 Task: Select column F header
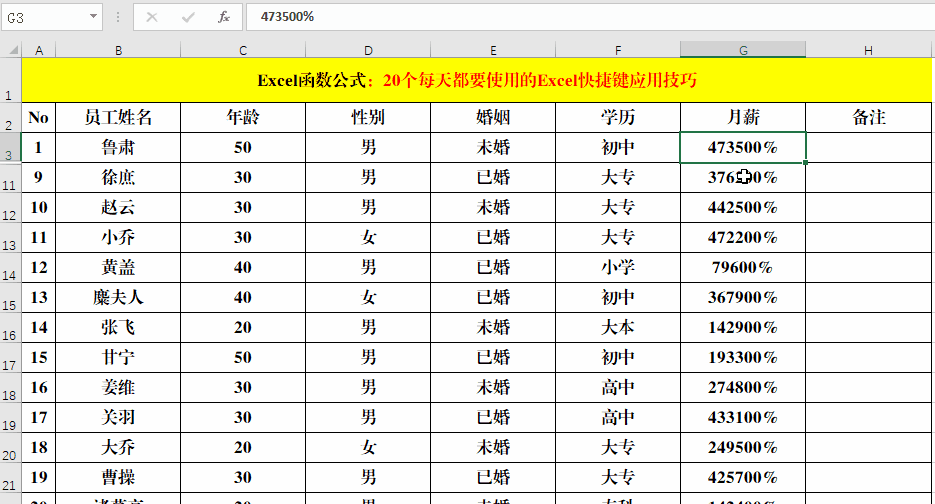click(x=618, y=51)
